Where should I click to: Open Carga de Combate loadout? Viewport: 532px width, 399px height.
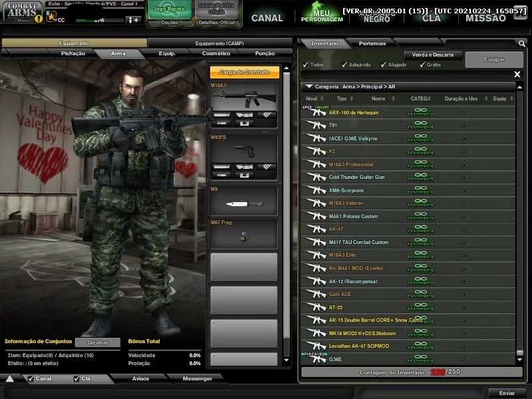point(244,72)
